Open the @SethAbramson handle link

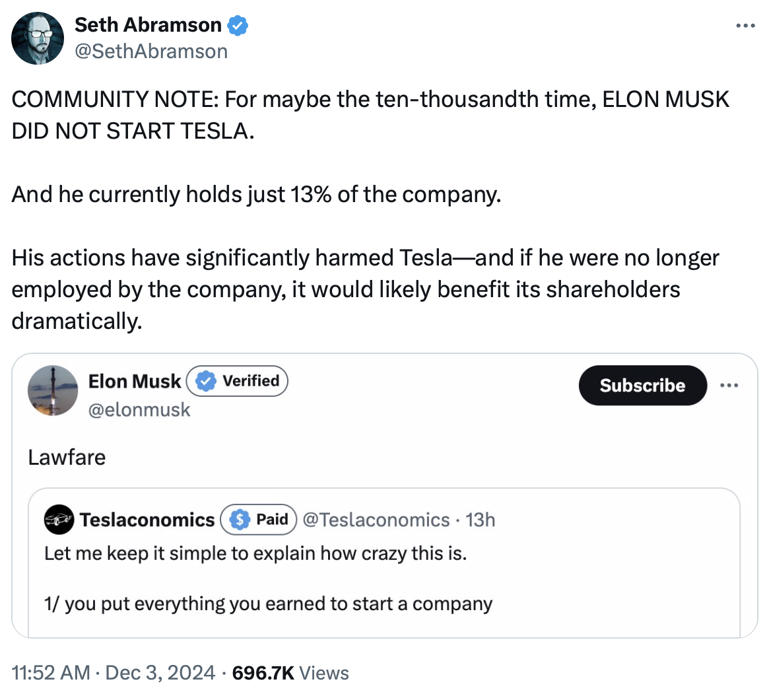pos(151,52)
